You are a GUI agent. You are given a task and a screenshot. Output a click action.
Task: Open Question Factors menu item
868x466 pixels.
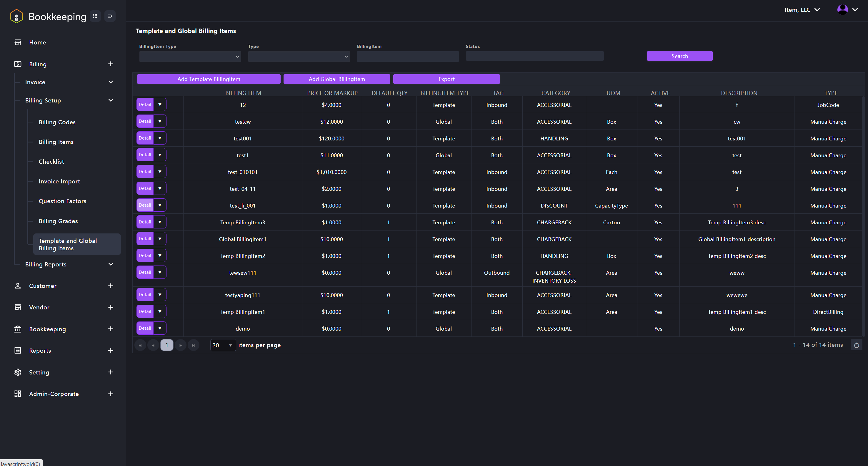click(62, 201)
